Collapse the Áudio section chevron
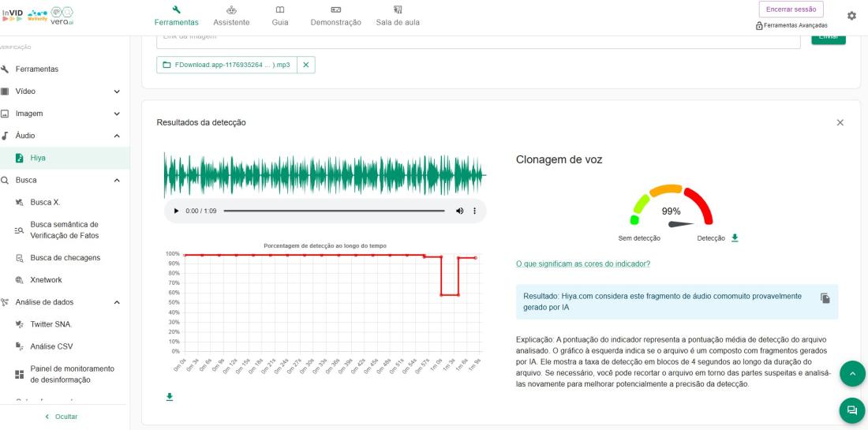This screenshot has width=868, height=430. 117,136
